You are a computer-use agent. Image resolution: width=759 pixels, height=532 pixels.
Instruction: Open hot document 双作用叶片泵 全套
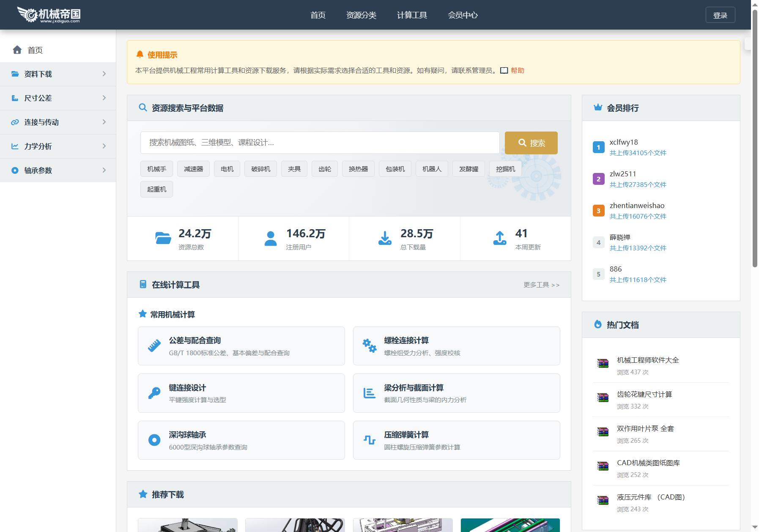[645, 429]
